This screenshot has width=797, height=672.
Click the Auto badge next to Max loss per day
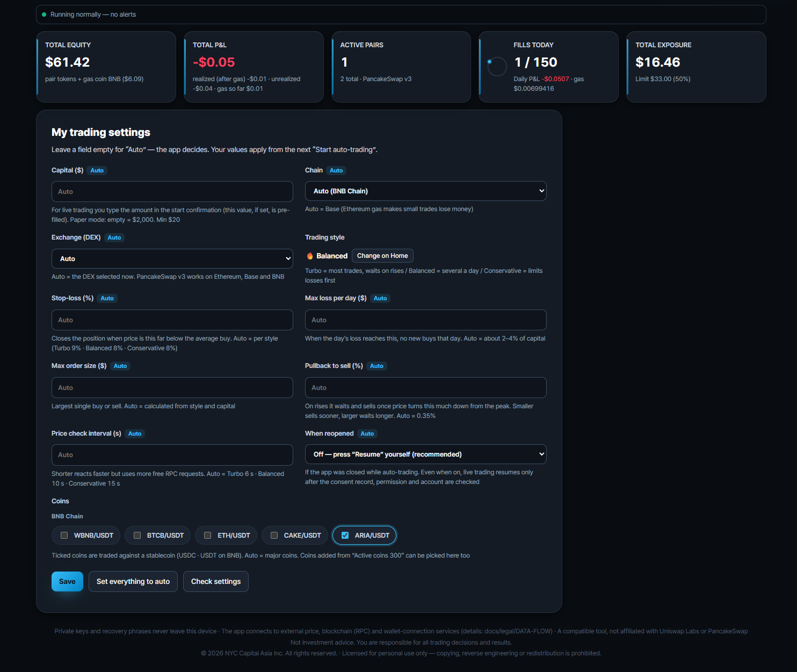pos(380,298)
